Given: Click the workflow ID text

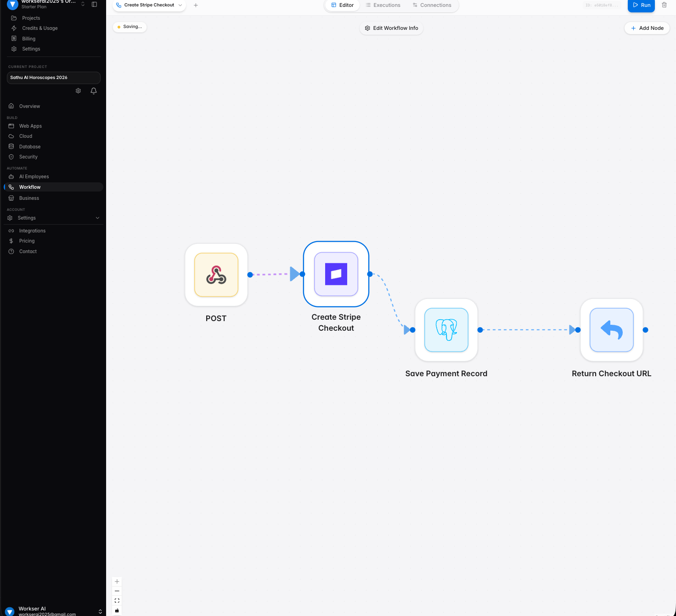Looking at the screenshot, I should click(602, 5).
